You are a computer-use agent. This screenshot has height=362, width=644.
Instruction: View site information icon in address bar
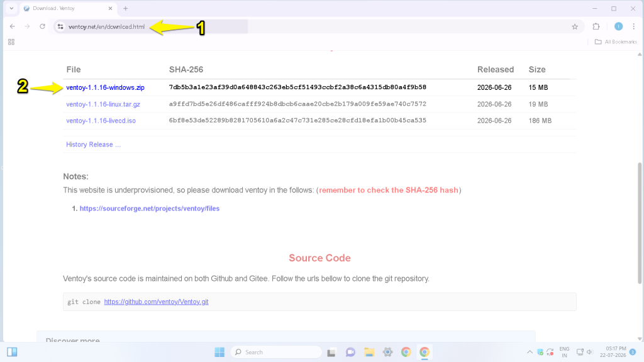[x=60, y=26]
